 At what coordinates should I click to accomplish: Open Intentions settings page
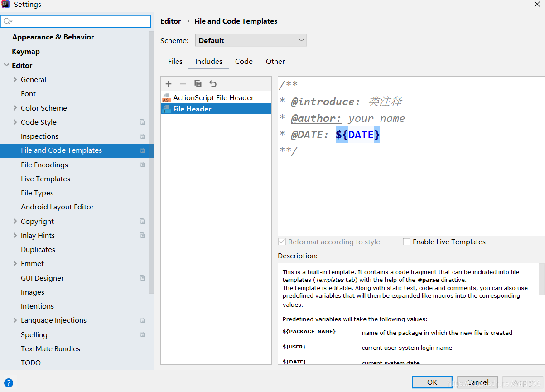tap(37, 306)
